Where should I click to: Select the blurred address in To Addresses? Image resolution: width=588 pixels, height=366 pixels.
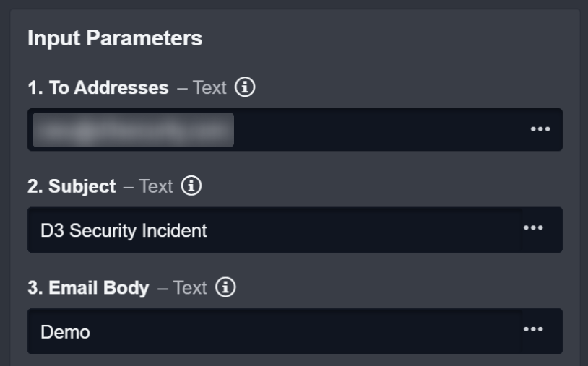(x=133, y=130)
